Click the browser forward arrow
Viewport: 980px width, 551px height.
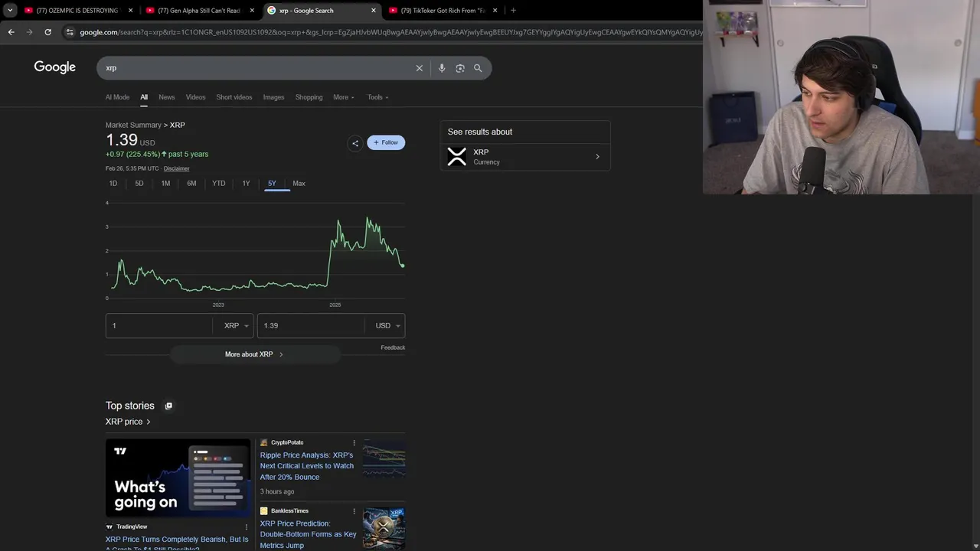click(29, 32)
